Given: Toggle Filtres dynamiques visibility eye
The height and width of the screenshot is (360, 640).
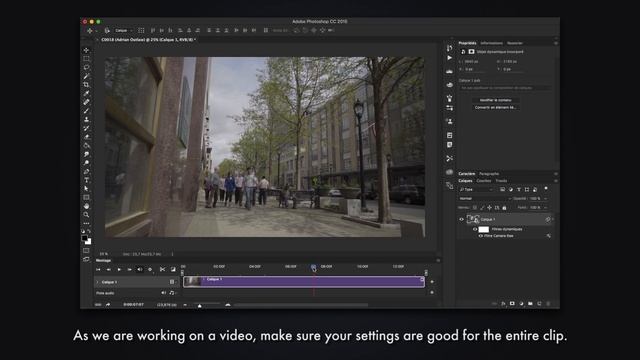Looking at the screenshot, I should (x=475, y=229).
